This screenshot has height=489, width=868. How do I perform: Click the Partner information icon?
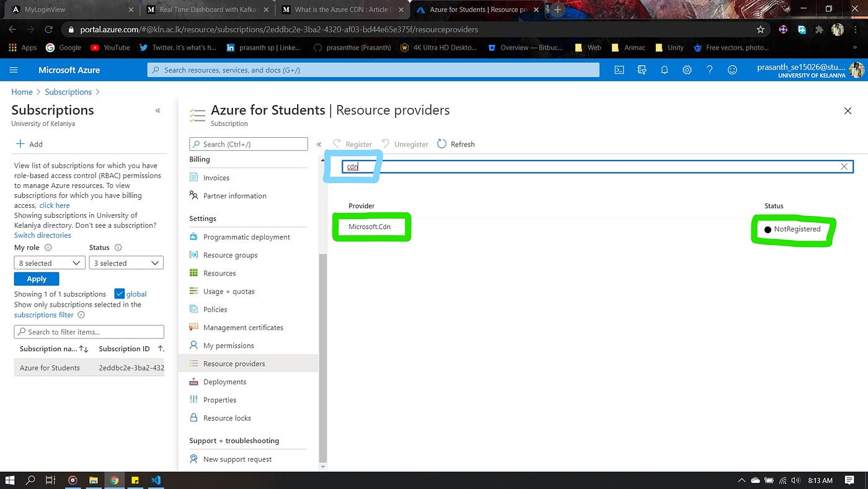point(194,195)
